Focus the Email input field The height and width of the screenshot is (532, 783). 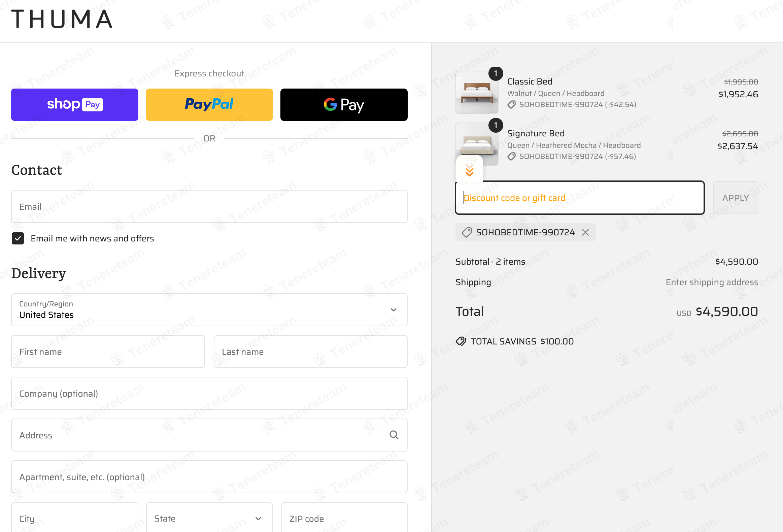click(x=209, y=206)
